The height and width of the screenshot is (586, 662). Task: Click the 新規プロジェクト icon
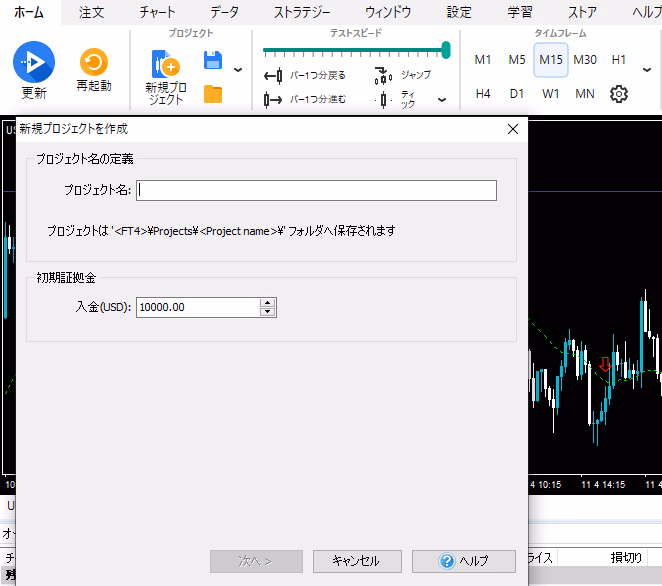pos(164,68)
